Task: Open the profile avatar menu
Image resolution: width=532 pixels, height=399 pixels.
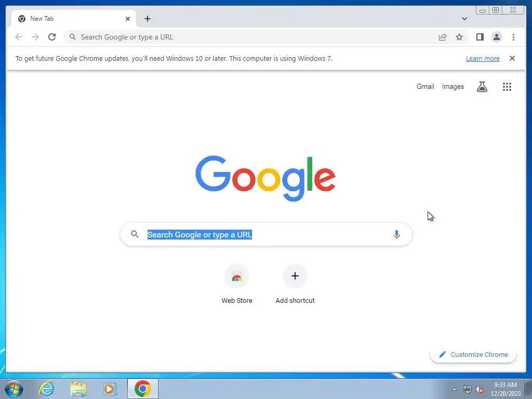Action: (x=496, y=37)
